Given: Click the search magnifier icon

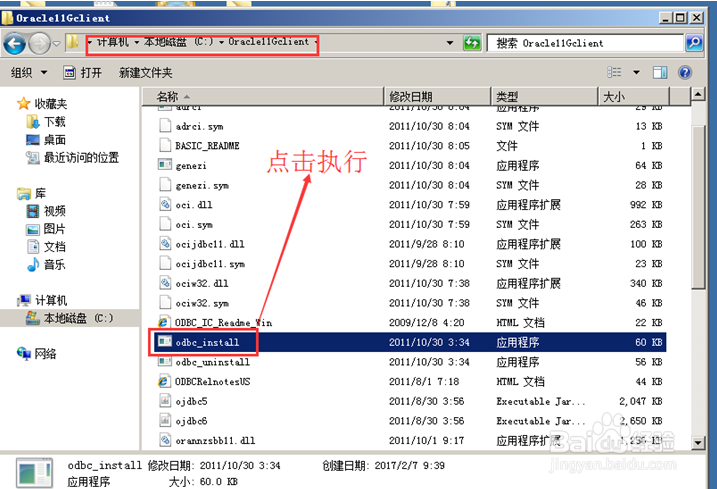Looking at the screenshot, I should click(694, 43).
